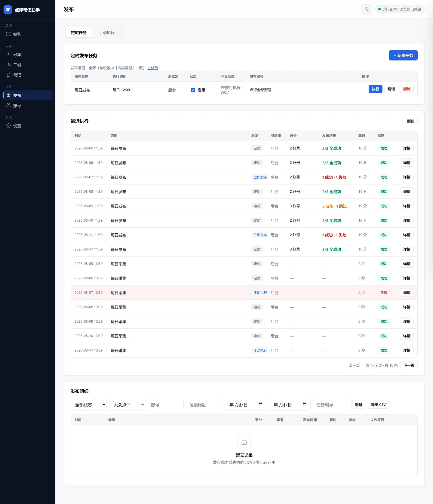
Task: Open 详情 for the 2026-08-05 11:39 run
Action: (407, 148)
